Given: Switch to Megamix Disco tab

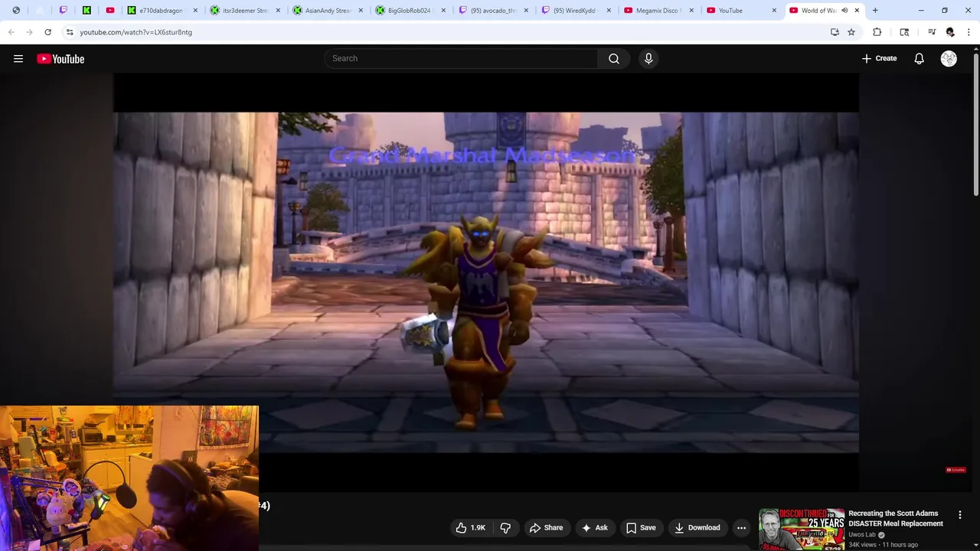Looking at the screenshot, I should [x=658, y=11].
